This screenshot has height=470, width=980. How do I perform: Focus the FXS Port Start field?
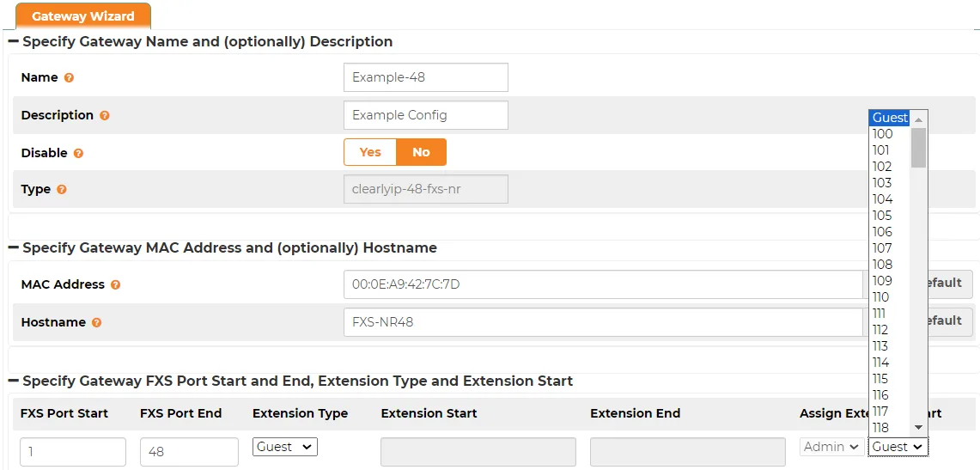coord(72,452)
